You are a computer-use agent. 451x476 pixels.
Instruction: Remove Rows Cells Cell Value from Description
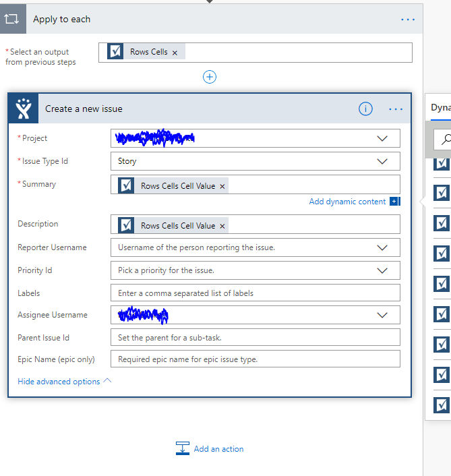click(x=222, y=226)
